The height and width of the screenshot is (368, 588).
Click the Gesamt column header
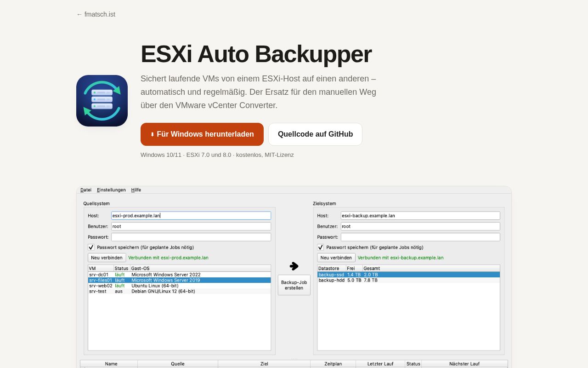point(431,268)
